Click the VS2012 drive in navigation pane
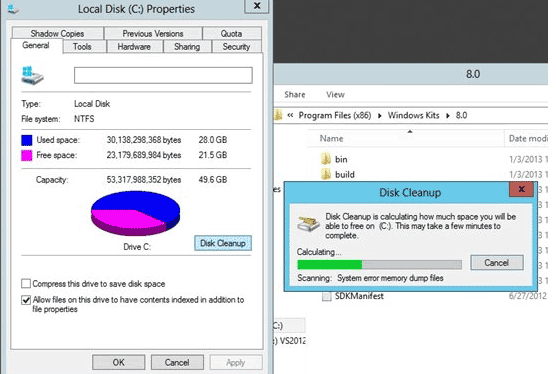The width and height of the screenshot is (556, 374). pyautogui.click(x=289, y=341)
